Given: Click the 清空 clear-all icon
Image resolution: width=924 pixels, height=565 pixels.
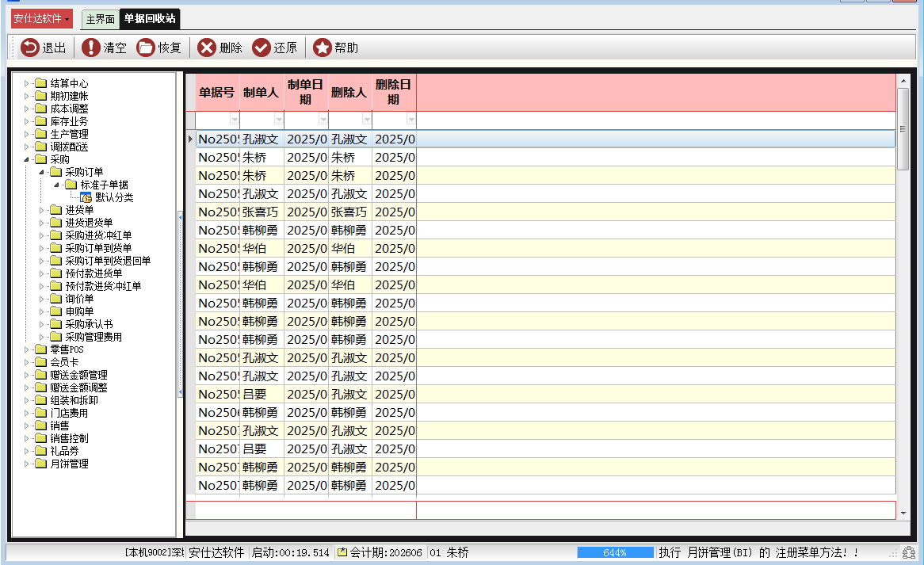Looking at the screenshot, I should [91, 48].
